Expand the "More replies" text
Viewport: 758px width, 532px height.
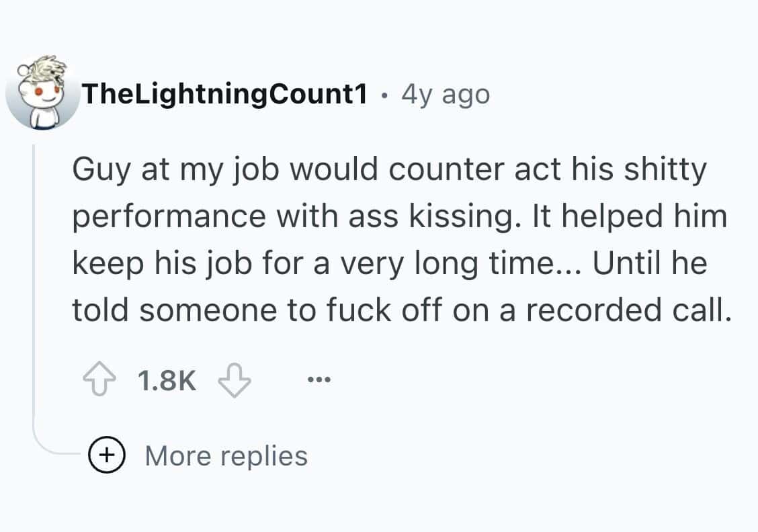click(x=226, y=455)
